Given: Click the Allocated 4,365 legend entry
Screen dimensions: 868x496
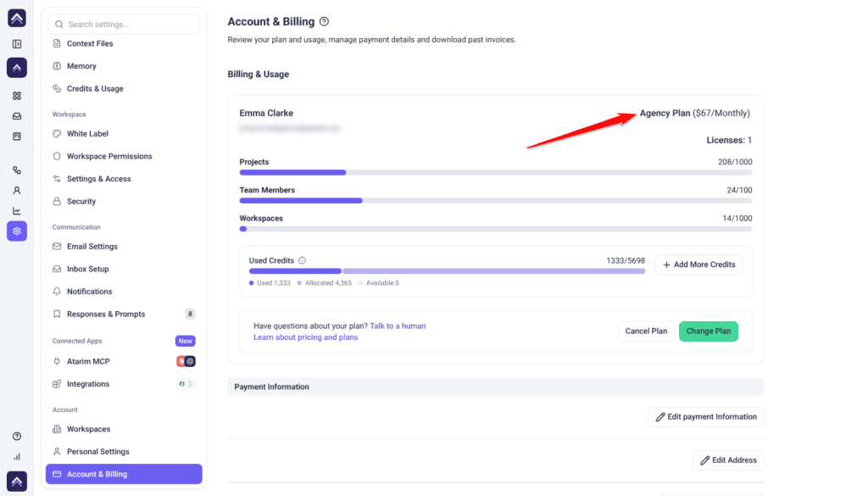Looking at the screenshot, I should click(x=325, y=283).
